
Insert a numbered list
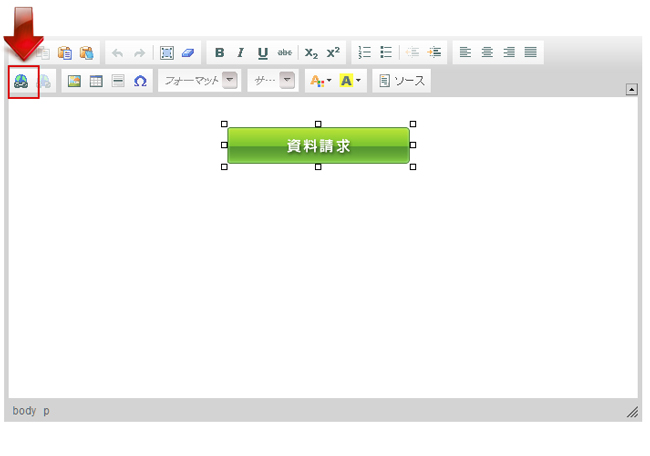tap(365, 53)
